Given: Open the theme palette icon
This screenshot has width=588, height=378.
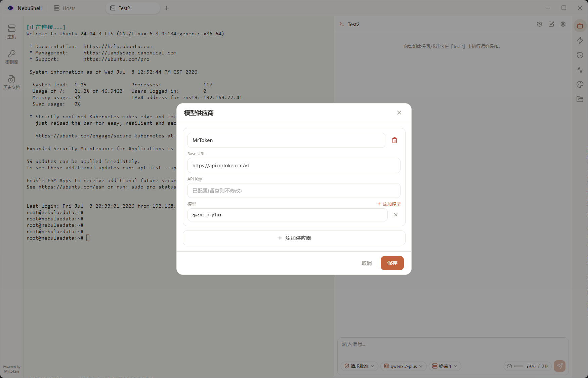Looking at the screenshot, I should coord(580,84).
